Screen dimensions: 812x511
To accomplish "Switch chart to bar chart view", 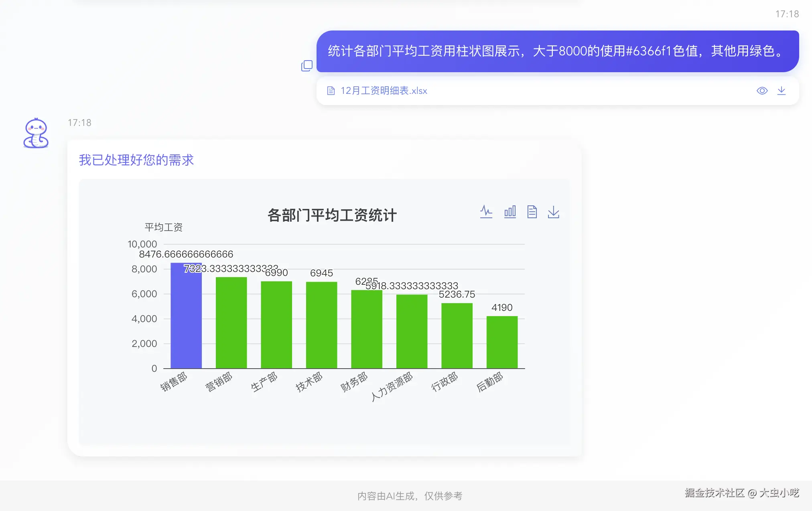I will [x=510, y=211].
